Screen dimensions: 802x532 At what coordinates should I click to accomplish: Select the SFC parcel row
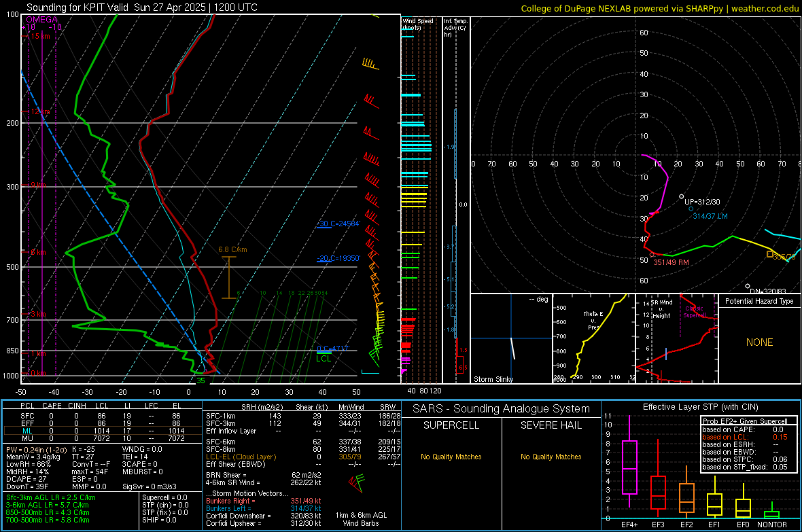(x=101, y=416)
